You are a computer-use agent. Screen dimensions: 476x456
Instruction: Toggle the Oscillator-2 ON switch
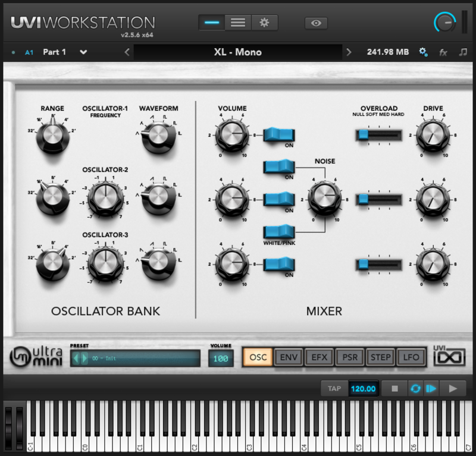point(279,200)
